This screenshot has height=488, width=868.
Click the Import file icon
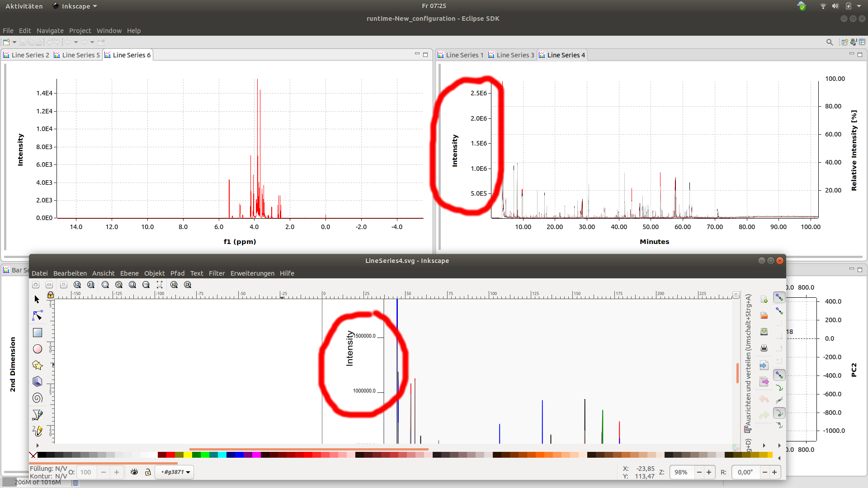pos(764,365)
